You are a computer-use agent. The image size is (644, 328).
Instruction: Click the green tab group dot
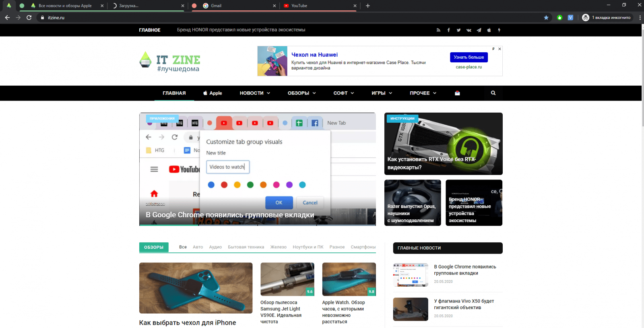click(22, 6)
